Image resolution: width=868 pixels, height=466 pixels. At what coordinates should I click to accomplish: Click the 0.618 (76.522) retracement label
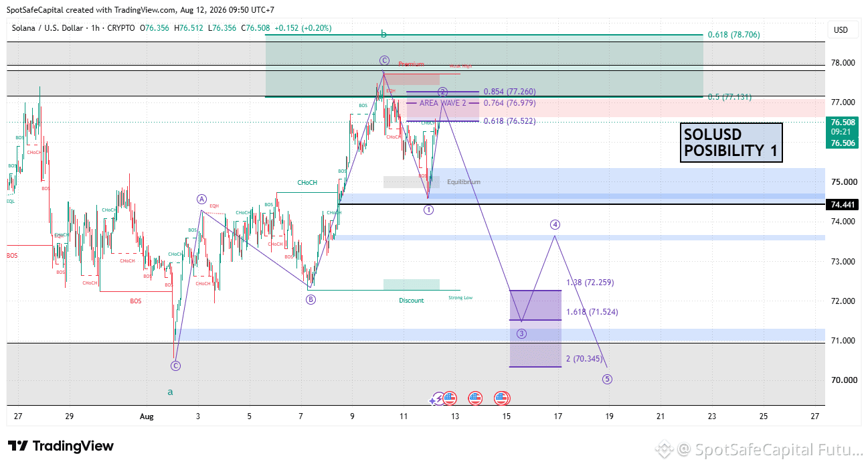(509, 121)
